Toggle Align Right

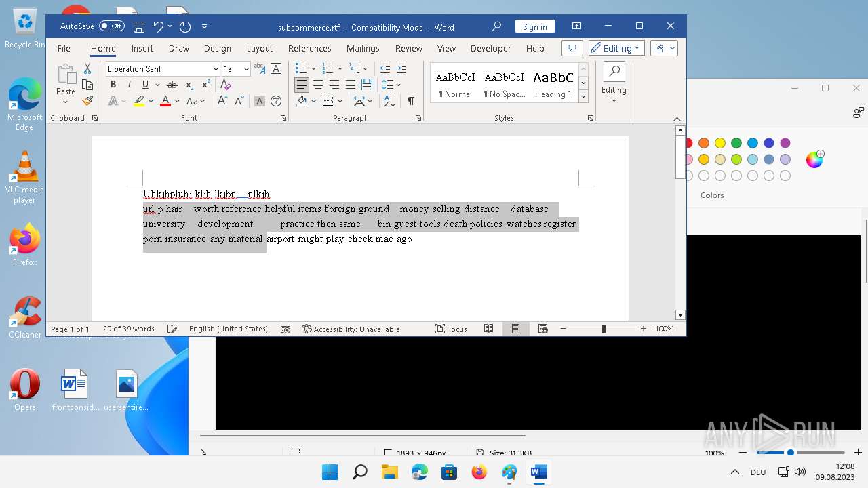coord(334,85)
